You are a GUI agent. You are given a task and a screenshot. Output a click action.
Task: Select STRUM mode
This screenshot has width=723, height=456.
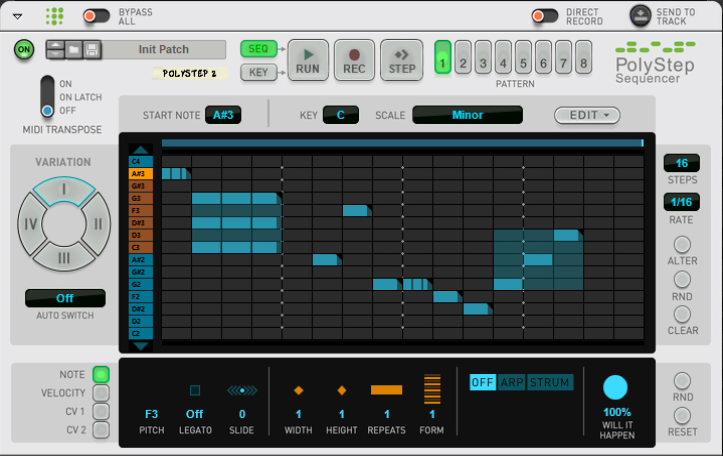tap(551, 382)
